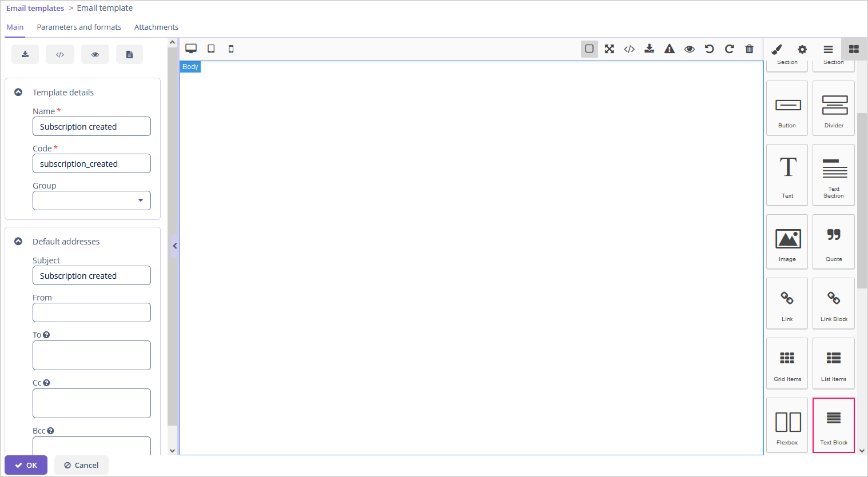Go to Email templates breadcrumb

[35, 8]
